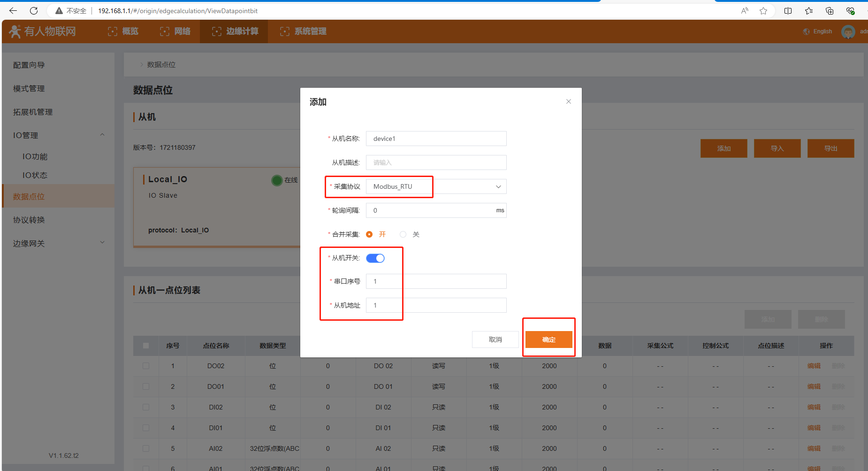Open the 采集协议 Modbus_RTU dropdown

tap(436, 186)
